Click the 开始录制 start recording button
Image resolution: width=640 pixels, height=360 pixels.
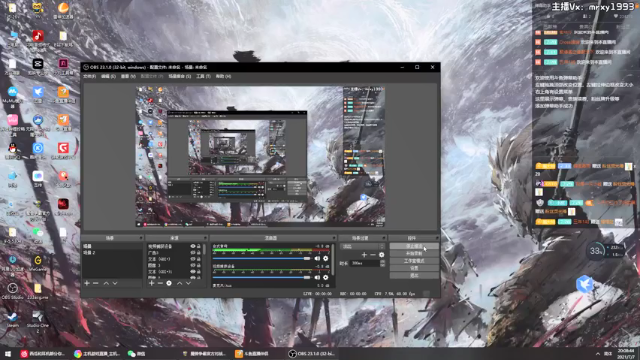pyautogui.click(x=414, y=253)
